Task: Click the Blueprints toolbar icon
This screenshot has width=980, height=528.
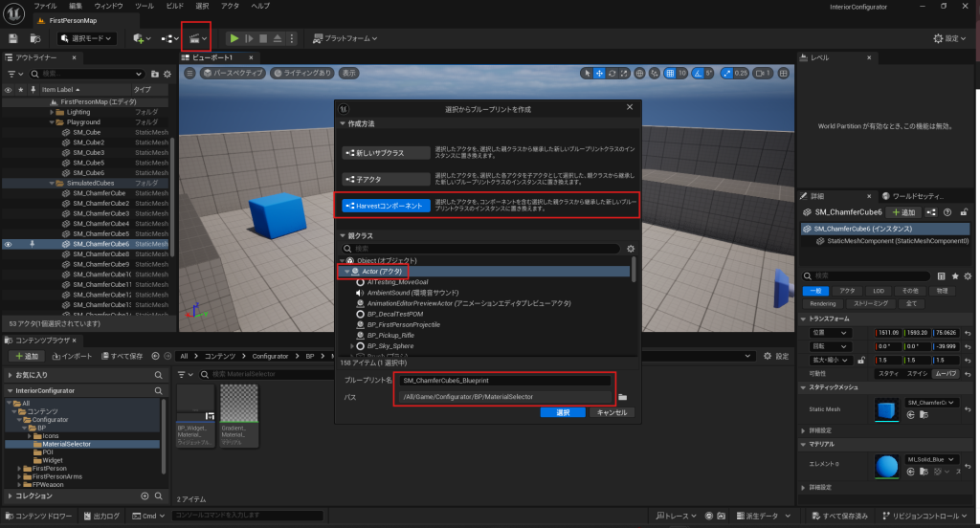Action: tap(168, 38)
